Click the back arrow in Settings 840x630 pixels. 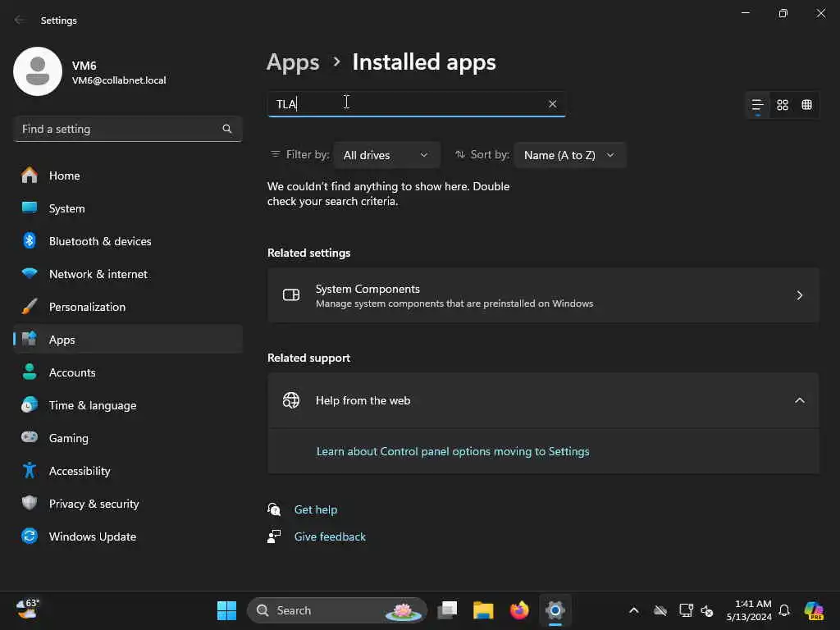click(20, 21)
